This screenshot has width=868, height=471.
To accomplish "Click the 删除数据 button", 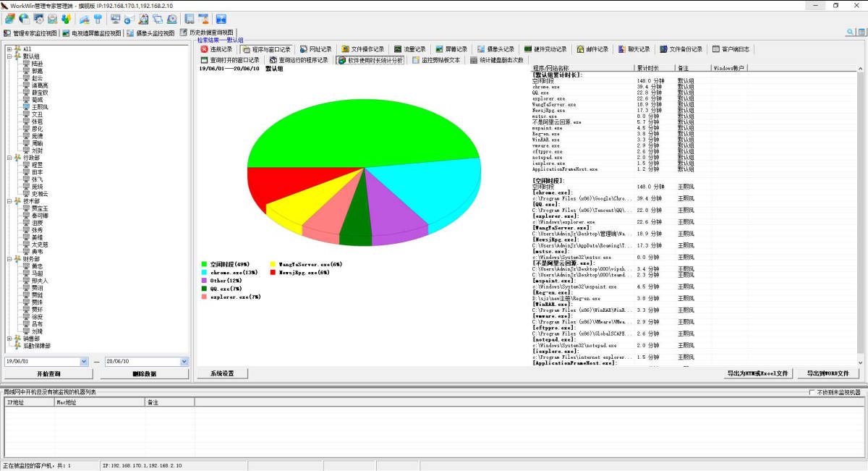I will click(x=145, y=374).
